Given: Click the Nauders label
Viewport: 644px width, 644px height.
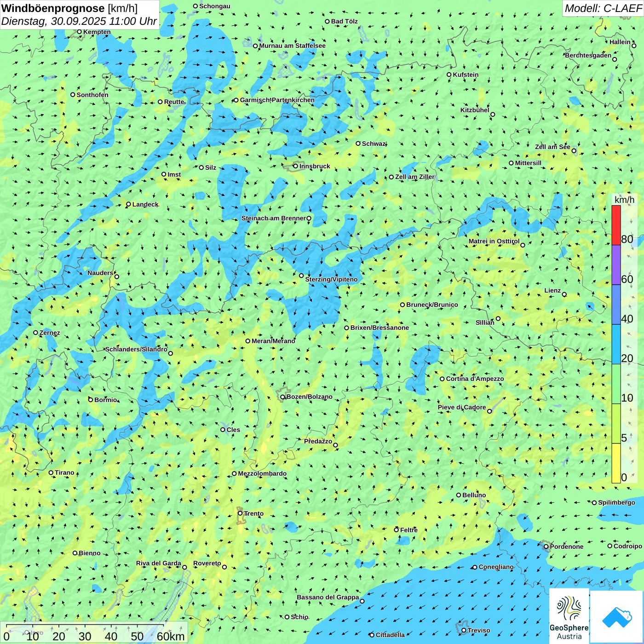Looking at the screenshot, I should coord(100,273).
